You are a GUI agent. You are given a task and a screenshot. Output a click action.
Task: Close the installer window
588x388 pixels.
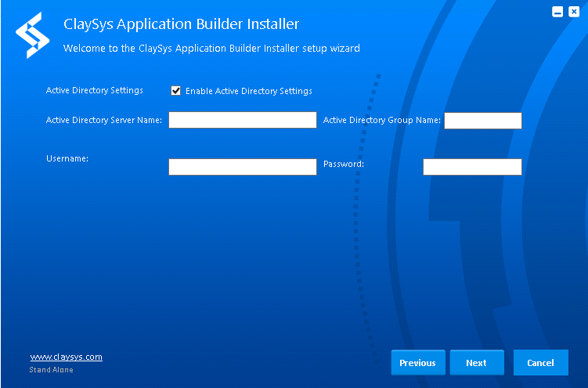pyautogui.click(x=574, y=12)
